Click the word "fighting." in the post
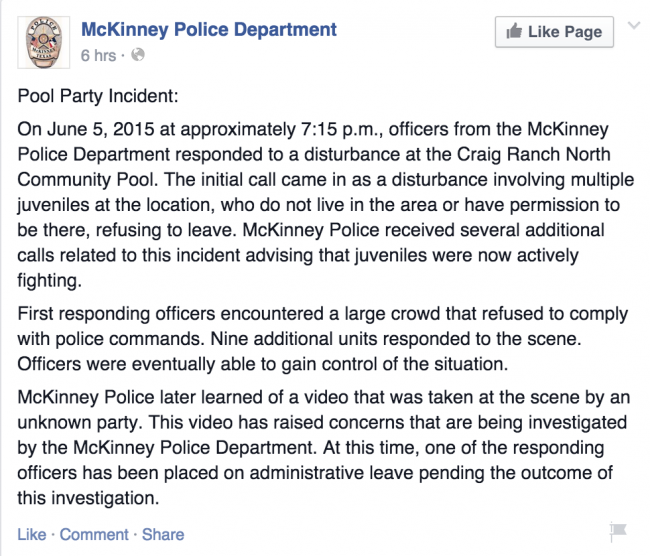The height and width of the screenshot is (556, 650). (49, 281)
